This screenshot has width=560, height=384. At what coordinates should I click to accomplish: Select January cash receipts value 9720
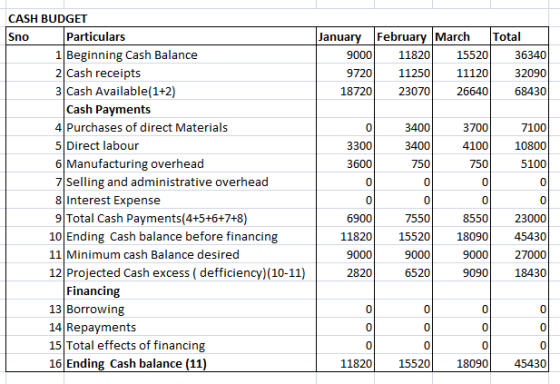(345, 73)
